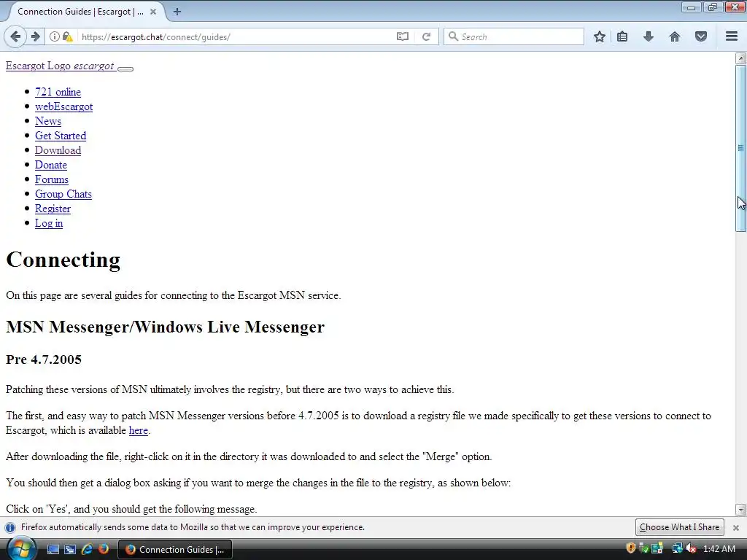The image size is (747, 560).
Task: Save page to Pocket icon
Action: (x=701, y=36)
